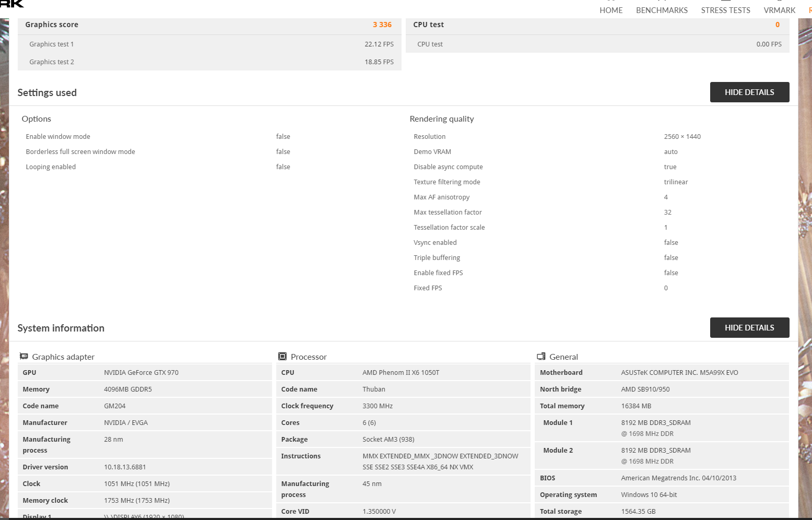Select the resolution value 2560 × 1440
Viewport: 812px width, 520px height.
tap(682, 137)
